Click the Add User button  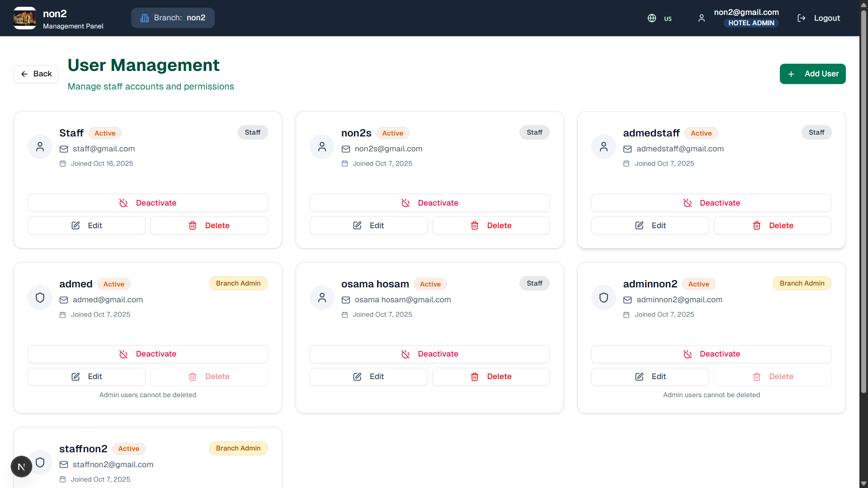click(812, 74)
